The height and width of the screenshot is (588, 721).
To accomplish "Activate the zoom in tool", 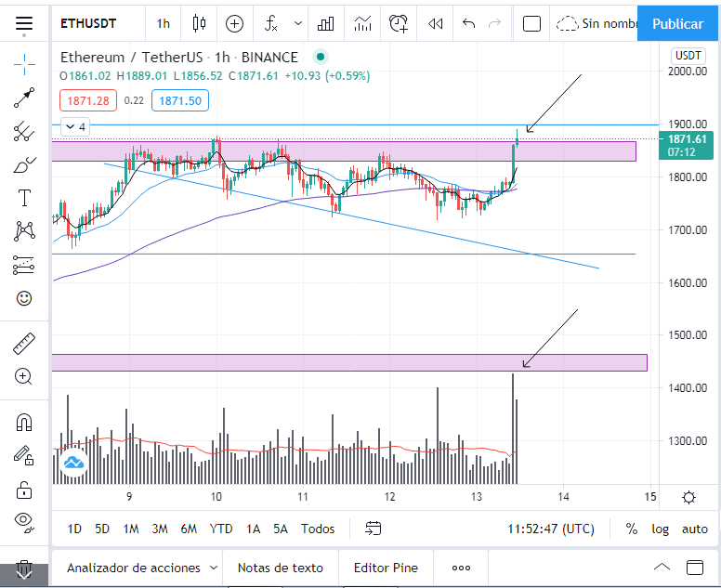I will pyautogui.click(x=24, y=377).
